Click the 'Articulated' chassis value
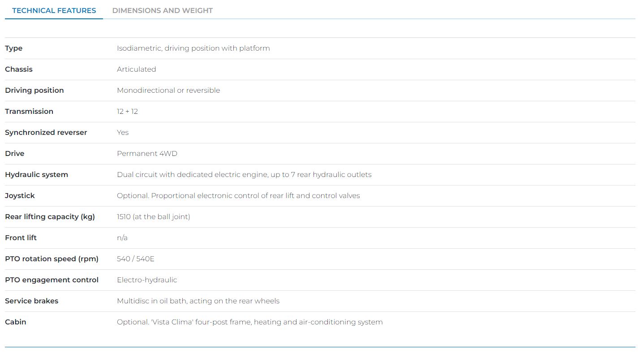The image size is (644, 354). [x=136, y=69]
